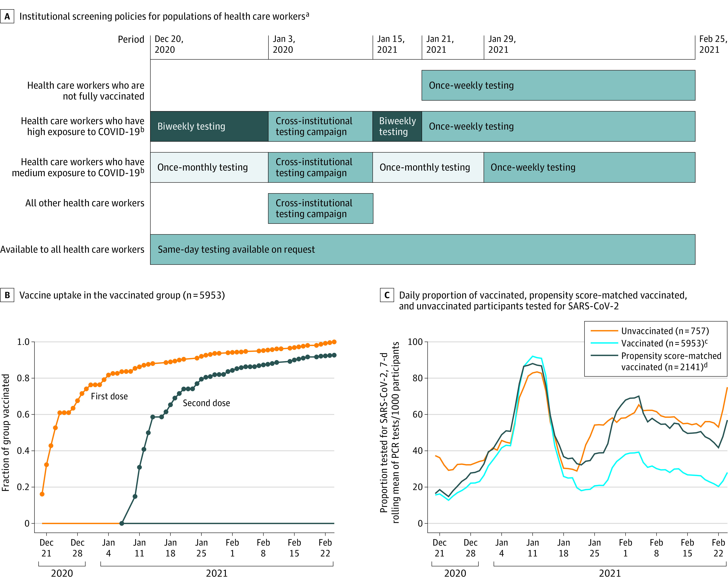728x586 pixels.
Task: Click the panel C title about daily proportion tested
Action: [543, 300]
